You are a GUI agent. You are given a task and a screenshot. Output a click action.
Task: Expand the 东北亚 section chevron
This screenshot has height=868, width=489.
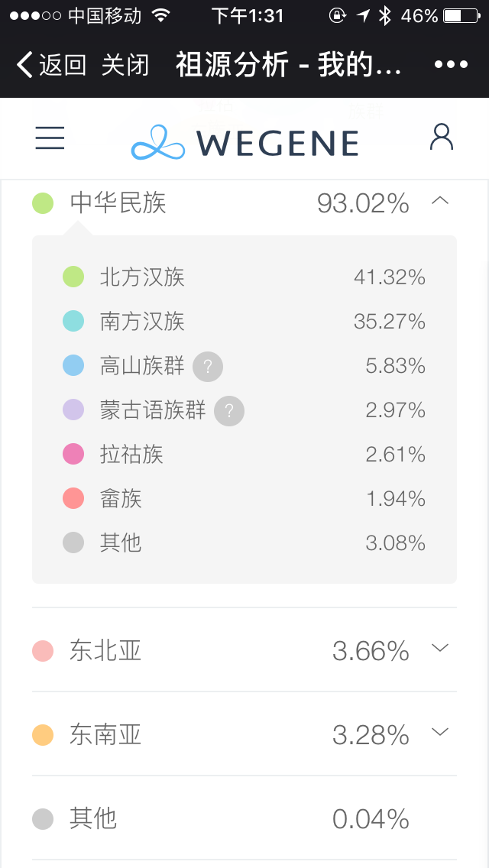439,648
